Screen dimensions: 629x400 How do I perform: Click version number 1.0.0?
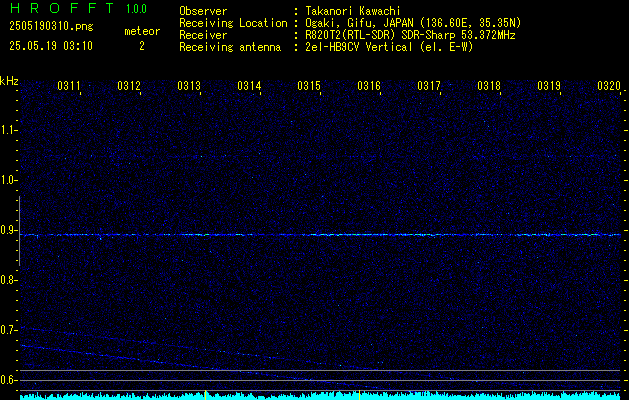click(x=136, y=9)
